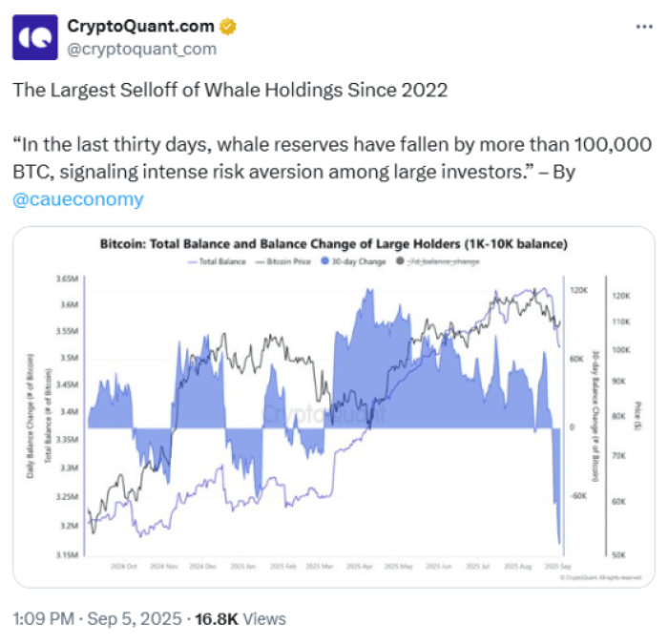Viewport: 668px width, 644px height.
Task: Click the 120K price axis label
Action: [618, 296]
